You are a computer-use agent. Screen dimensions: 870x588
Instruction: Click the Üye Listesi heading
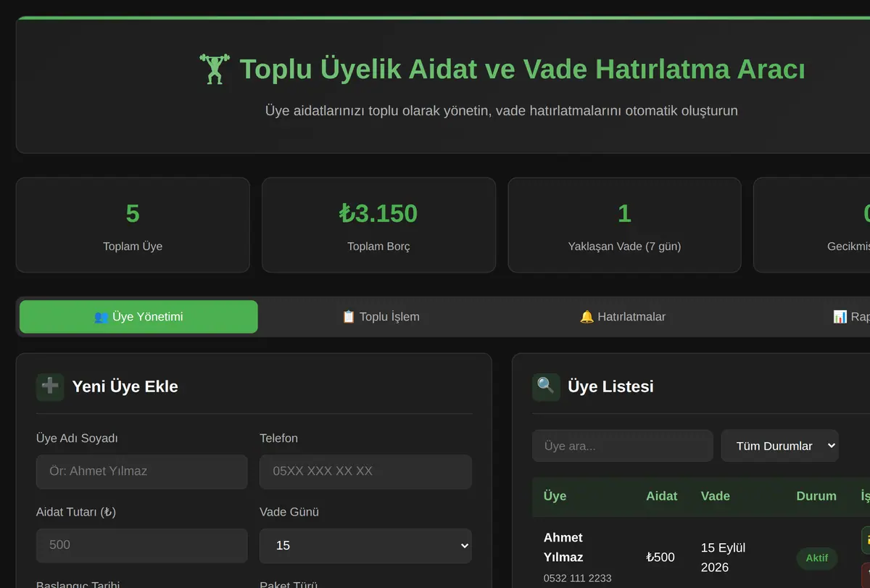(610, 386)
